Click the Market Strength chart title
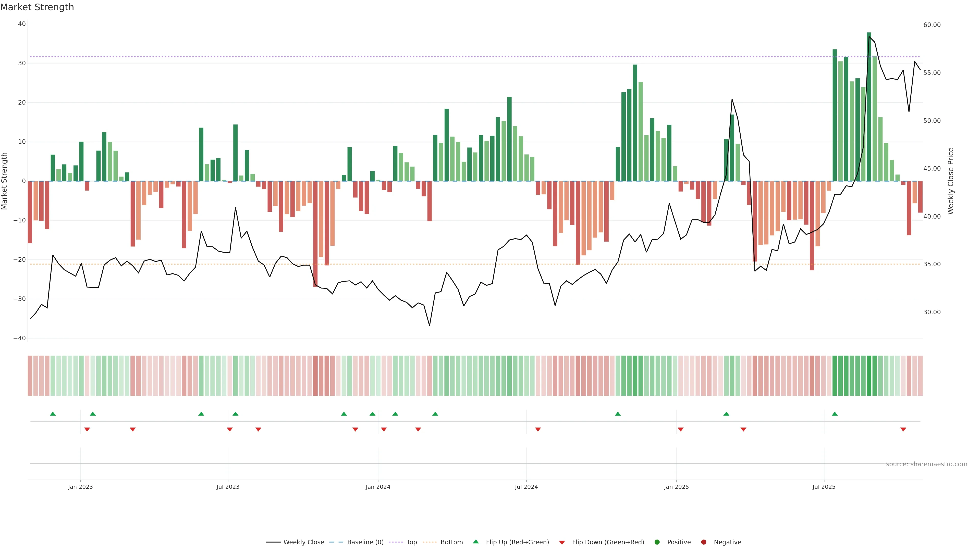This screenshot has width=980, height=551. 37,7
